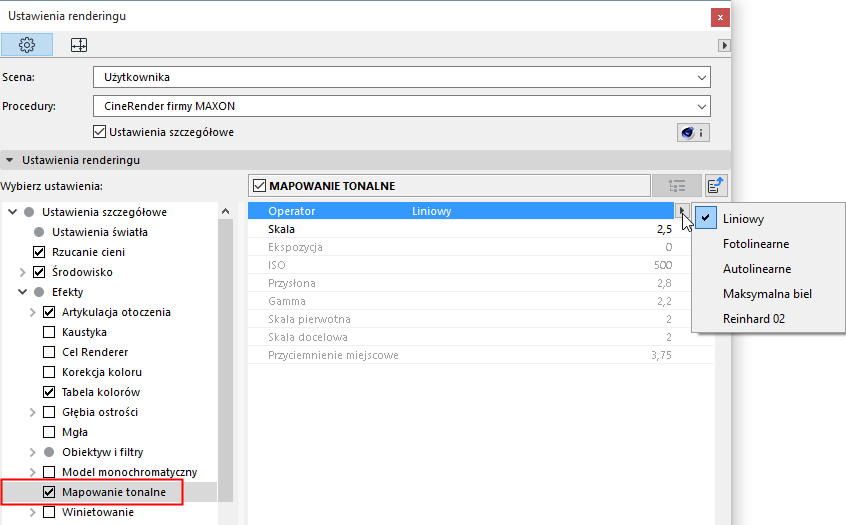Select Obiektyw i filtry tree item

(x=103, y=452)
